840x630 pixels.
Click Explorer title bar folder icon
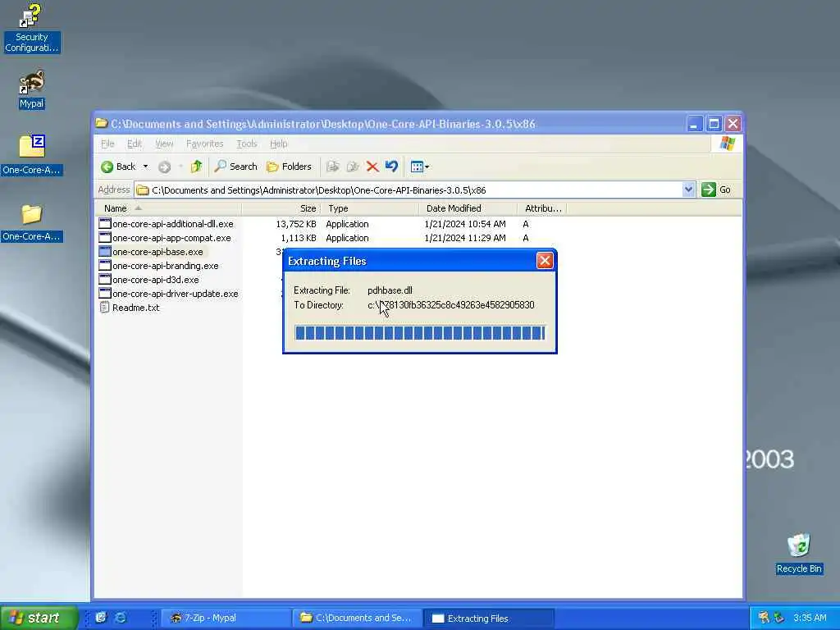tap(101, 123)
